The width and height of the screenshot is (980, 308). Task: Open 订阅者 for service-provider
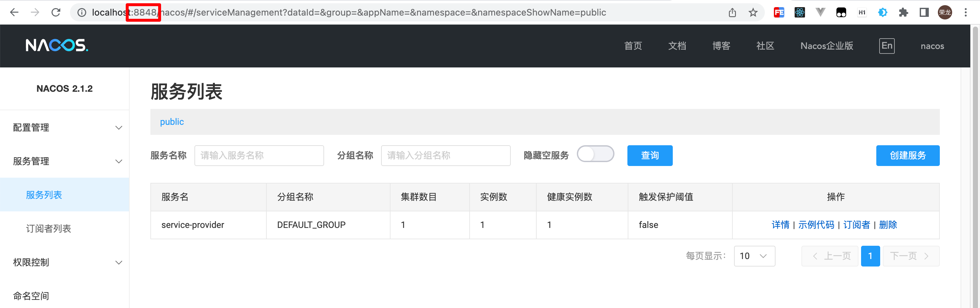pyautogui.click(x=856, y=225)
